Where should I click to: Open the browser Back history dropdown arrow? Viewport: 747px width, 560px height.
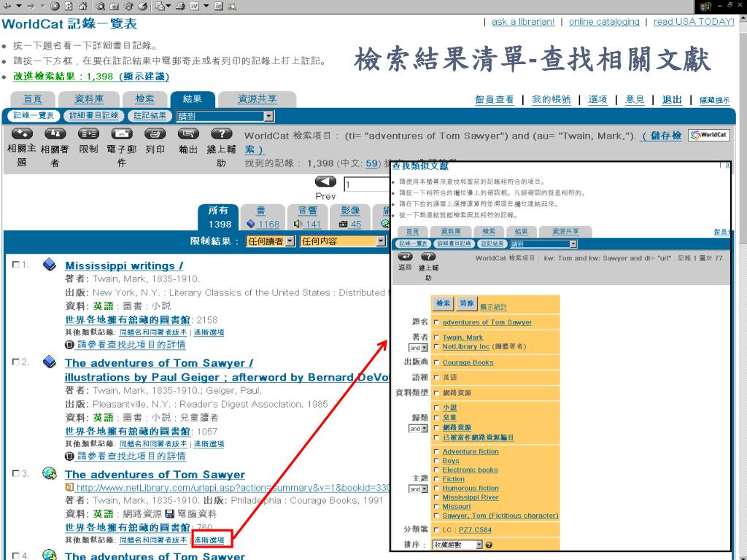pos(18,6)
